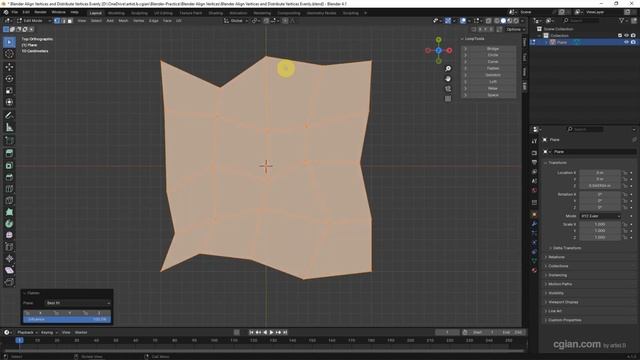
Task: Select the Loop Cut tool
Action: tap(9, 189)
